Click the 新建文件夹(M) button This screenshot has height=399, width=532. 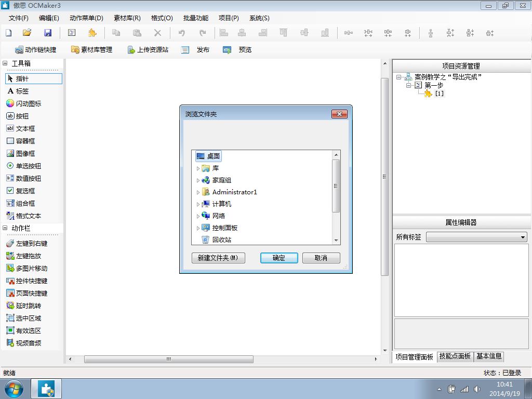pyautogui.click(x=218, y=258)
